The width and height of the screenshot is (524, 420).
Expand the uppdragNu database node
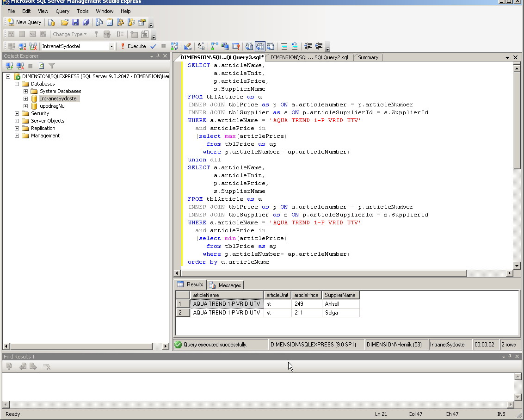25,106
